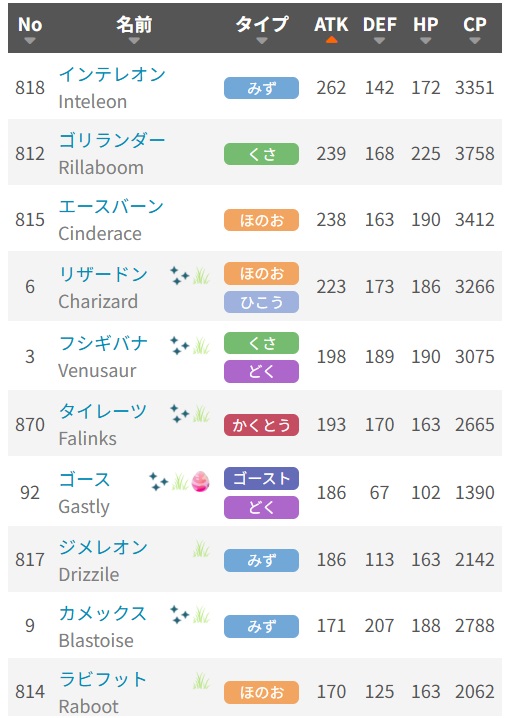This screenshot has height=718, width=512.
Task: Select the みず type badge for Inteleon
Action: [261, 88]
